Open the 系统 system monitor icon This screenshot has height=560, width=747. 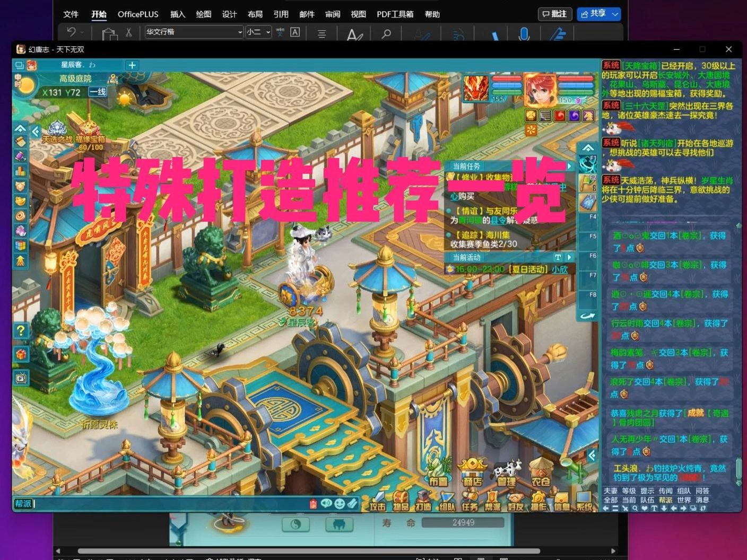(585, 502)
